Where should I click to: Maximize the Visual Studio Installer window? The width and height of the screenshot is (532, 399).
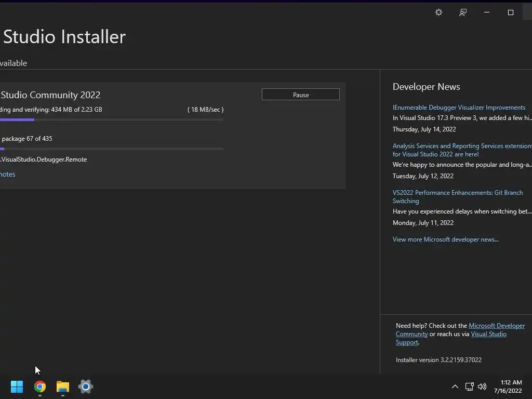tap(510, 12)
